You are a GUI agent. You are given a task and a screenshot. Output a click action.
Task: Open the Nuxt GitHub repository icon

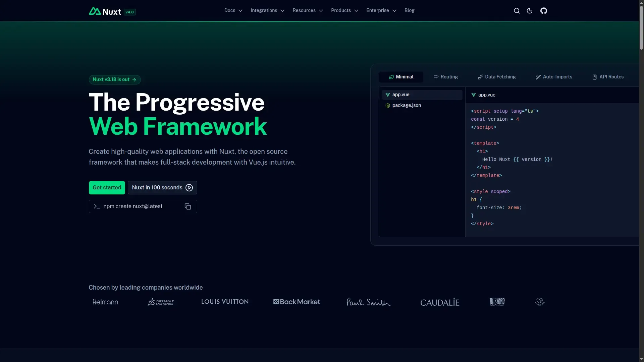click(x=543, y=10)
